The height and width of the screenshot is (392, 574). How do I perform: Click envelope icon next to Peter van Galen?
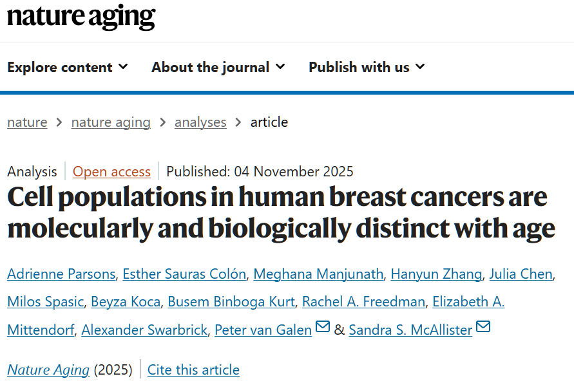pos(323,328)
